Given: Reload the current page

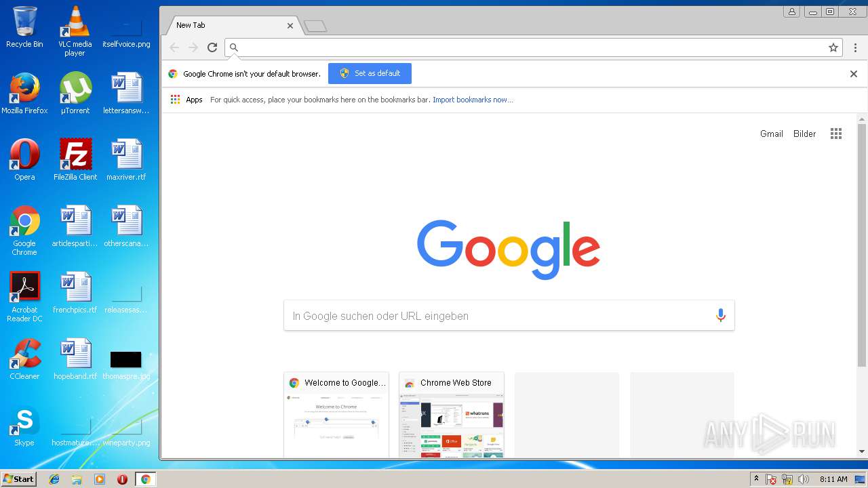Looking at the screenshot, I should [x=212, y=47].
